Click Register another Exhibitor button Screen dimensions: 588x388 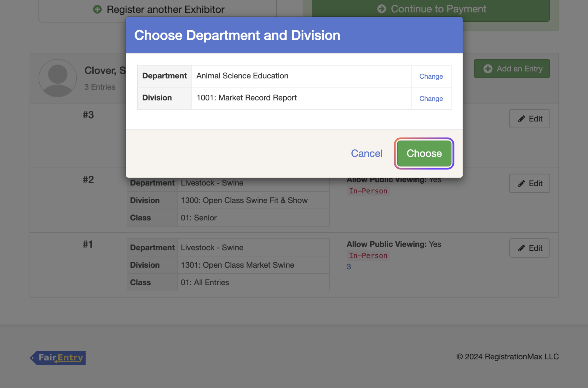158,9
